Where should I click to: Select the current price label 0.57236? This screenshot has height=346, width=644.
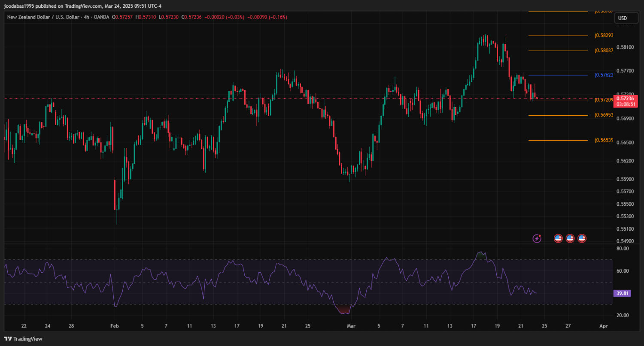click(x=625, y=98)
